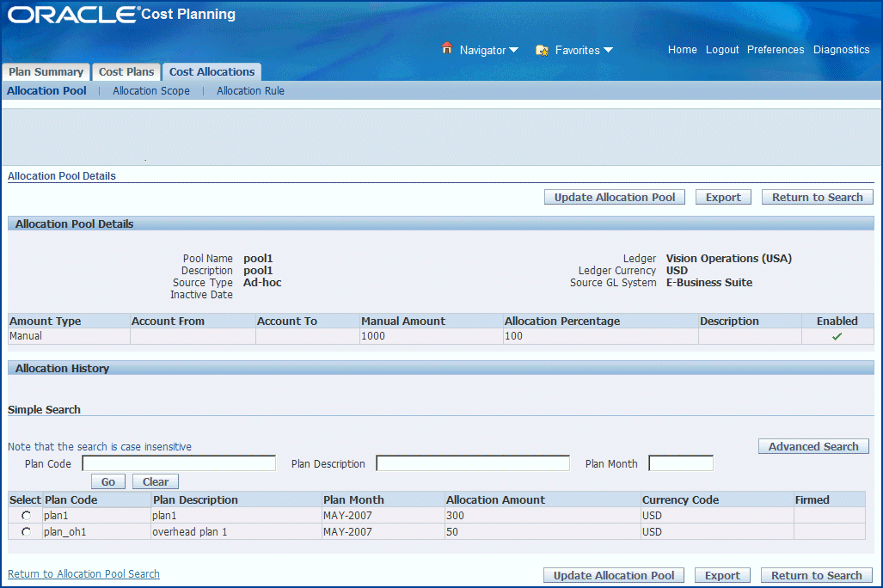Switch to the Cost Plans tab
The height and width of the screenshot is (588, 883).
(126, 71)
